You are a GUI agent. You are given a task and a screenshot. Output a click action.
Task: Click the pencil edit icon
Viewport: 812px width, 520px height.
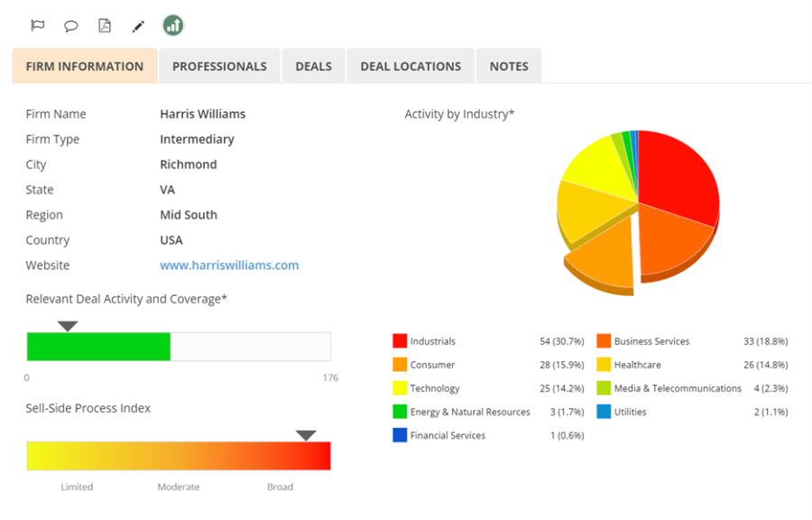[138, 26]
